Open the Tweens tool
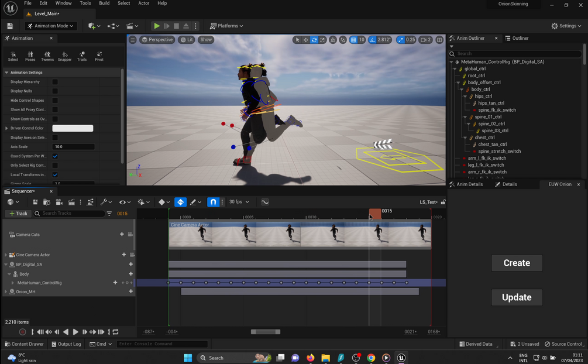The height and width of the screenshot is (364, 588). tap(47, 56)
